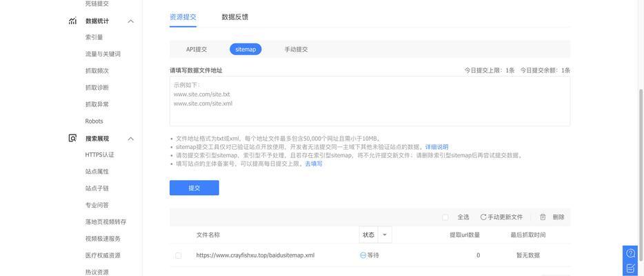
Task: Open the 详细说明 link
Action: [x=436, y=146]
